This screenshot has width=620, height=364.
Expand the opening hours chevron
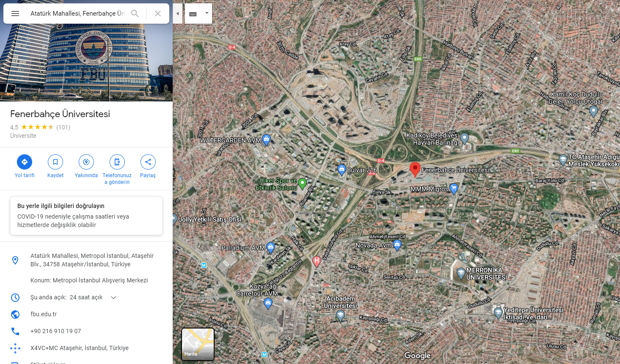point(113,298)
